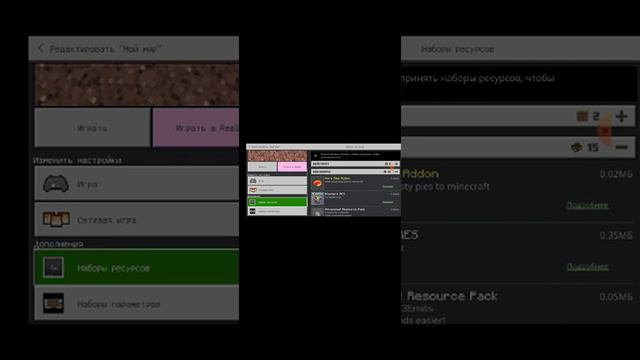Open the Игра settings row
The image size is (640, 360).
[x=137, y=183]
